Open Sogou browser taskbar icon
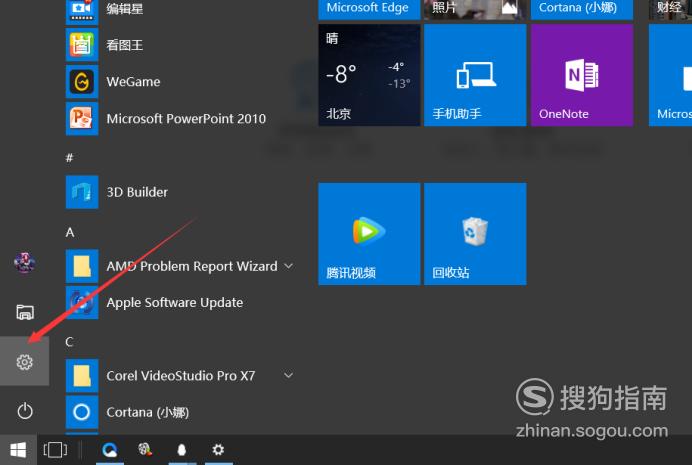This screenshot has height=465, width=692. point(110,450)
